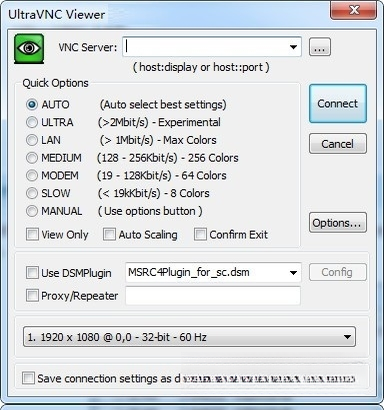
Task: Check the Confirm Exit option
Action: (200, 234)
